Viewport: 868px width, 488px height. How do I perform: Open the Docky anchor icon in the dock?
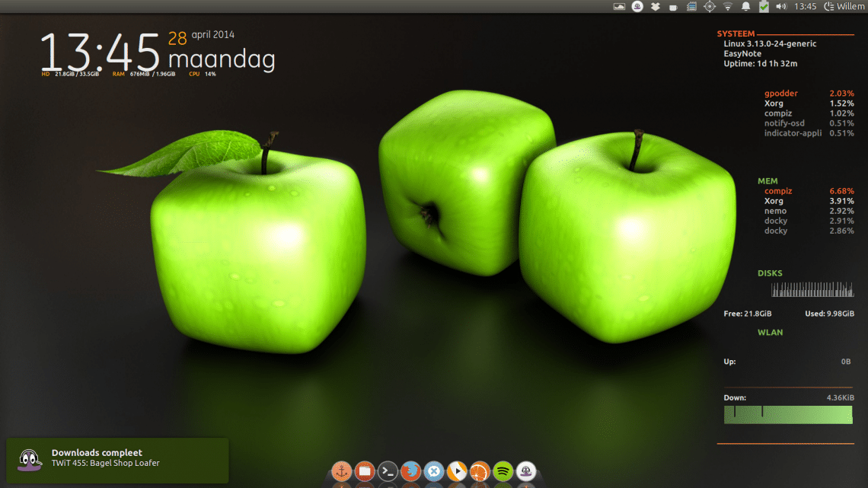tap(342, 471)
